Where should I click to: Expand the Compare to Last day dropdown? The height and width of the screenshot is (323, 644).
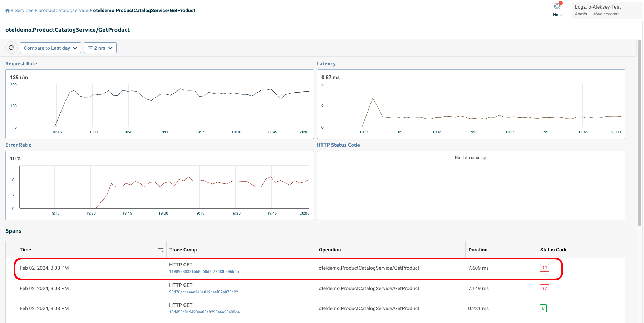(50, 48)
